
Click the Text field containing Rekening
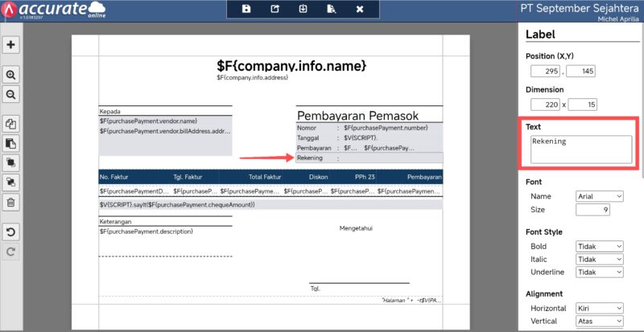point(580,150)
